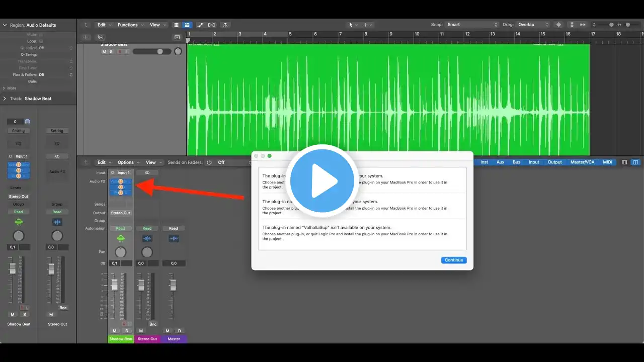This screenshot has height=362, width=644.
Task: Switch mixer to narrow channel strips icon
Action: pos(624,162)
